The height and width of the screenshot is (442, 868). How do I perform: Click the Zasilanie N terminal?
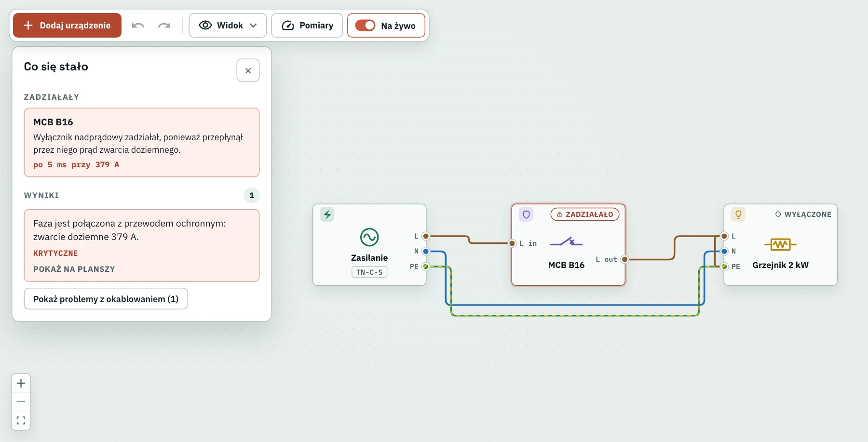pyautogui.click(x=426, y=251)
